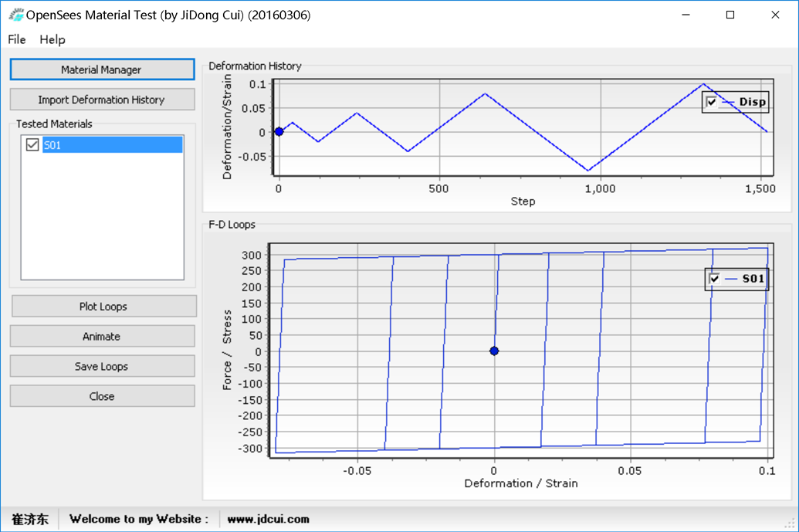Screen dimensions: 799x532
Task: Click the 崔济东 status bar label
Action: click(x=30, y=519)
